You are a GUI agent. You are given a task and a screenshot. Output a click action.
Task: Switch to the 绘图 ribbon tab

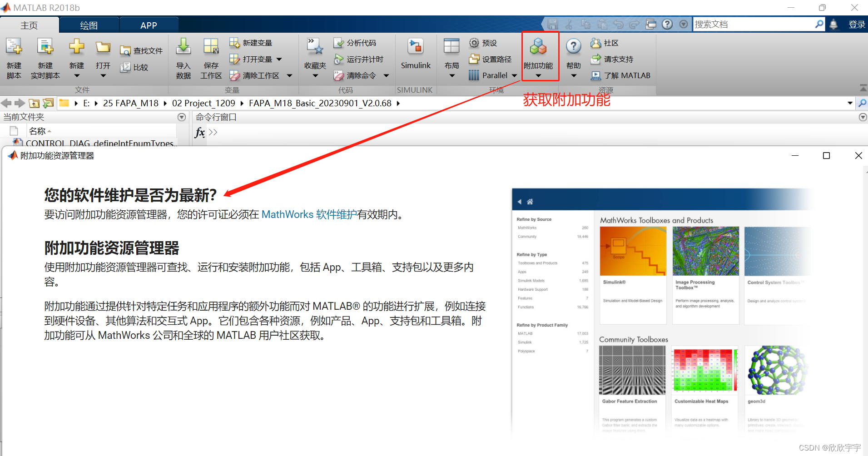88,25
